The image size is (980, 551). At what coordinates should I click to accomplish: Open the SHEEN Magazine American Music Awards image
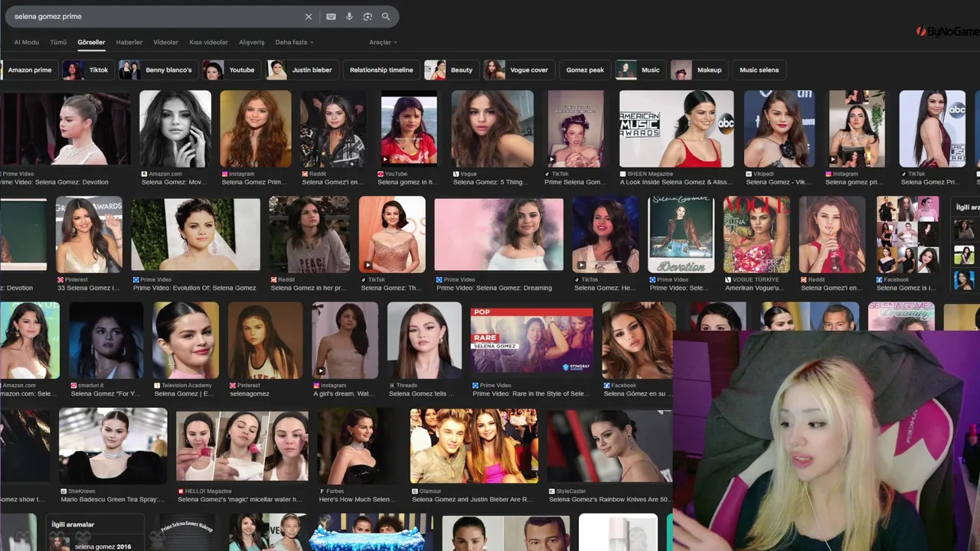tap(677, 129)
